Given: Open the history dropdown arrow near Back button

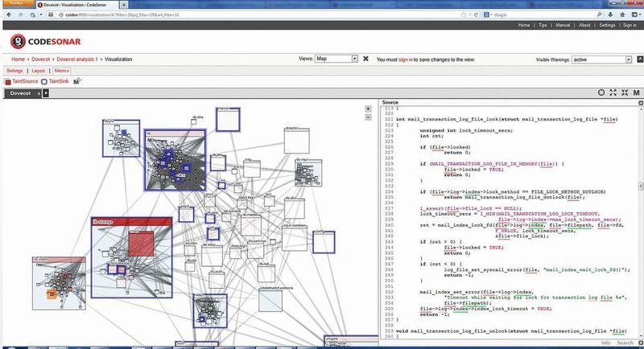Looking at the screenshot, I should [41, 14].
